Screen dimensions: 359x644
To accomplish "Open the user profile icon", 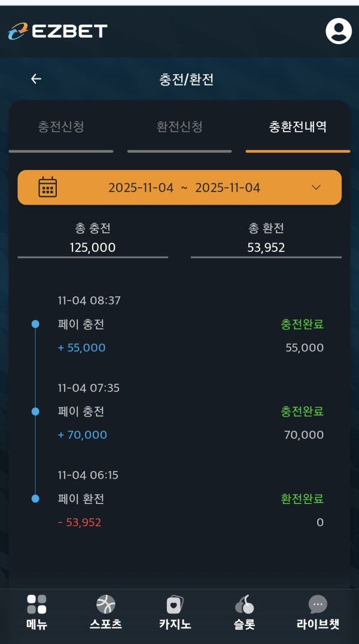I will [x=339, y=31].
